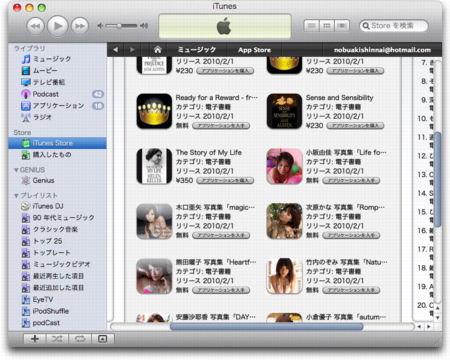Get the free Ready for a Reward app

coord(221,126)
